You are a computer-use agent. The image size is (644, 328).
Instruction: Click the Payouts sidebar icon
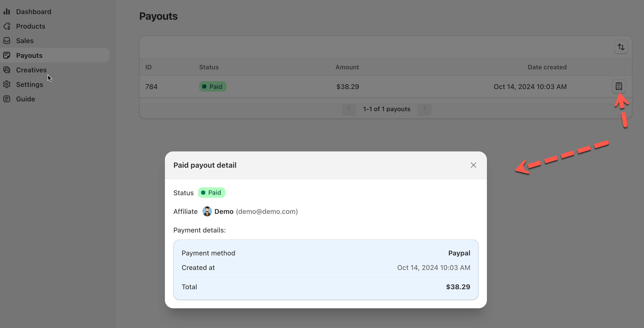[7, 55]
